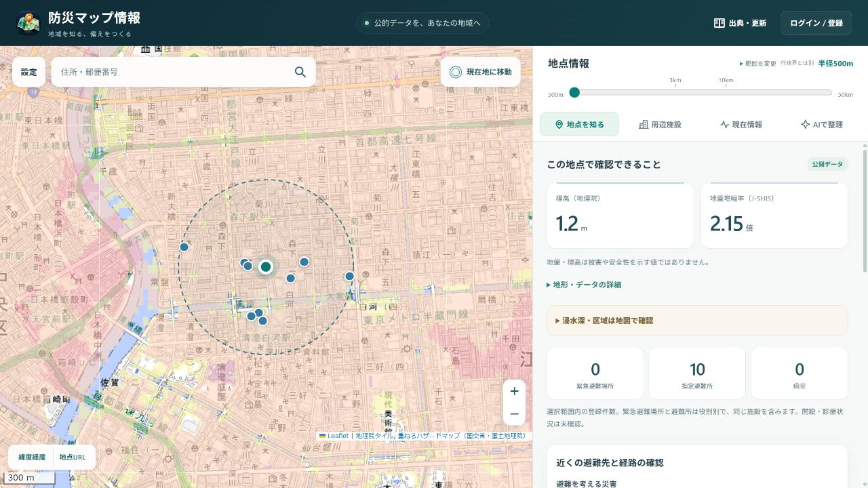The image size is (868, 488).
Task: Click the radius slider handle at 500m
Action: point(574,93)
